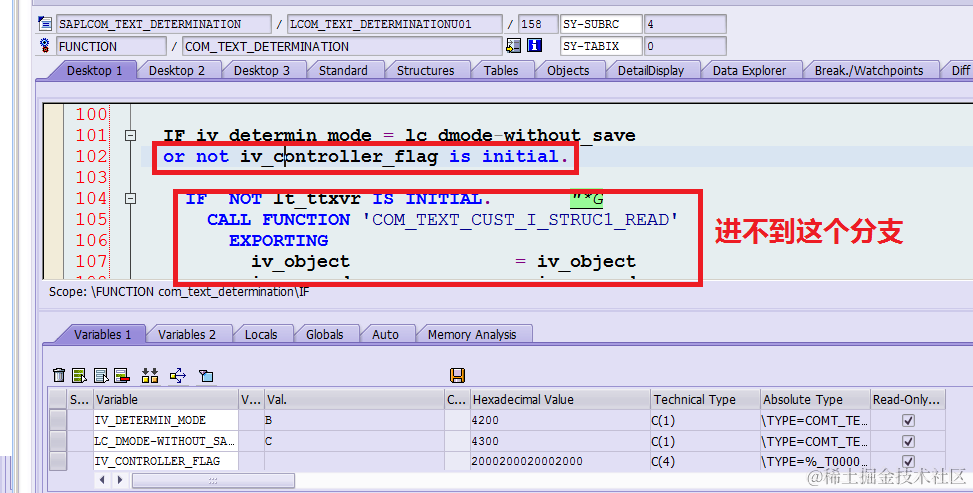This screenshot has height=493, width=973.
Task: Open the Objects tab
Action: (x=568, y=70)
